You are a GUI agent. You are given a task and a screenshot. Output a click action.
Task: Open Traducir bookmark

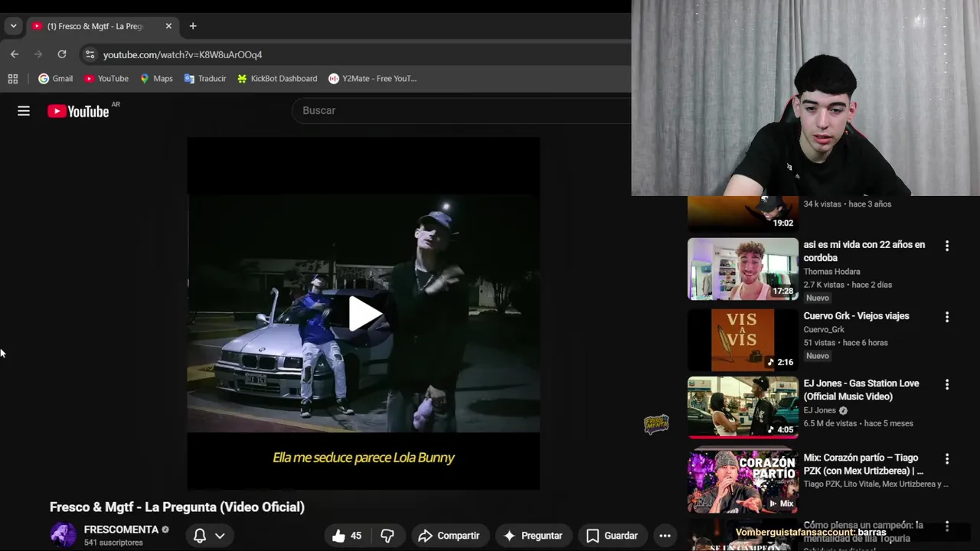[205, 79]
